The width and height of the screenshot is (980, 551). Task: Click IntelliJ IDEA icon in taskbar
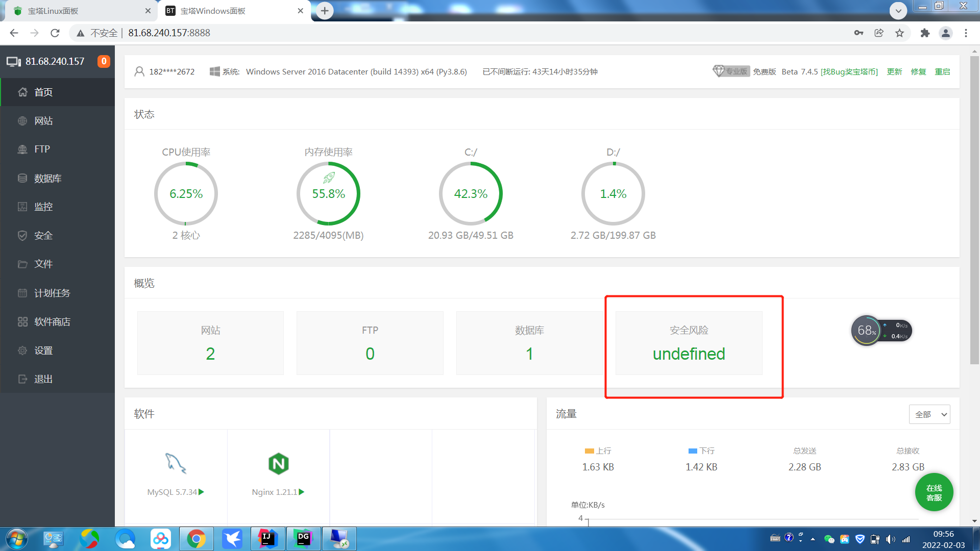267,539
